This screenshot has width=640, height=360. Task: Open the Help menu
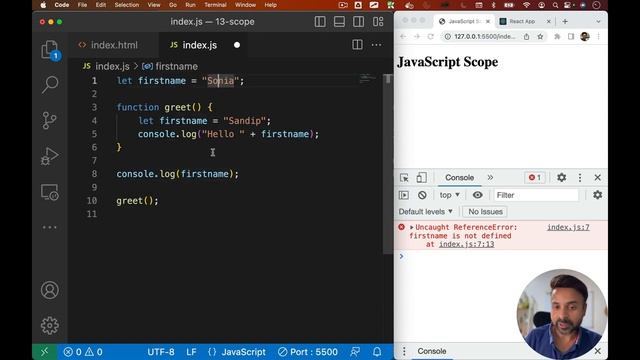(x=270, y=5)
